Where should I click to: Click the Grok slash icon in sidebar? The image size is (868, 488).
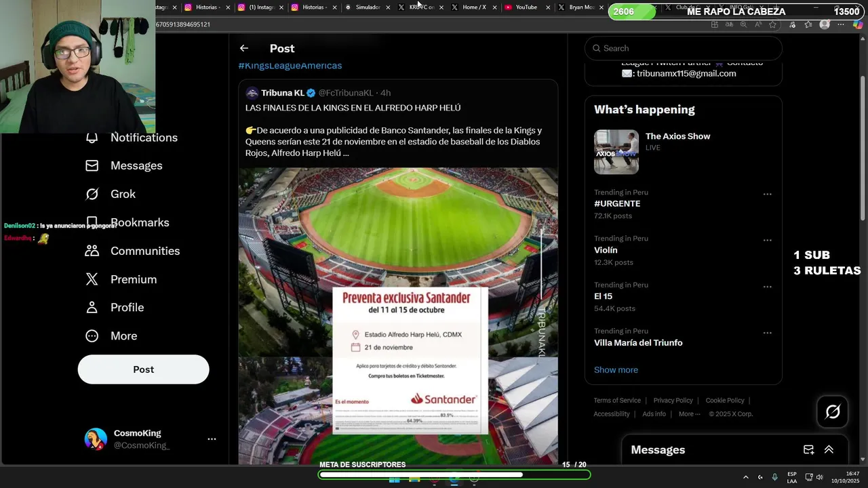92,194
